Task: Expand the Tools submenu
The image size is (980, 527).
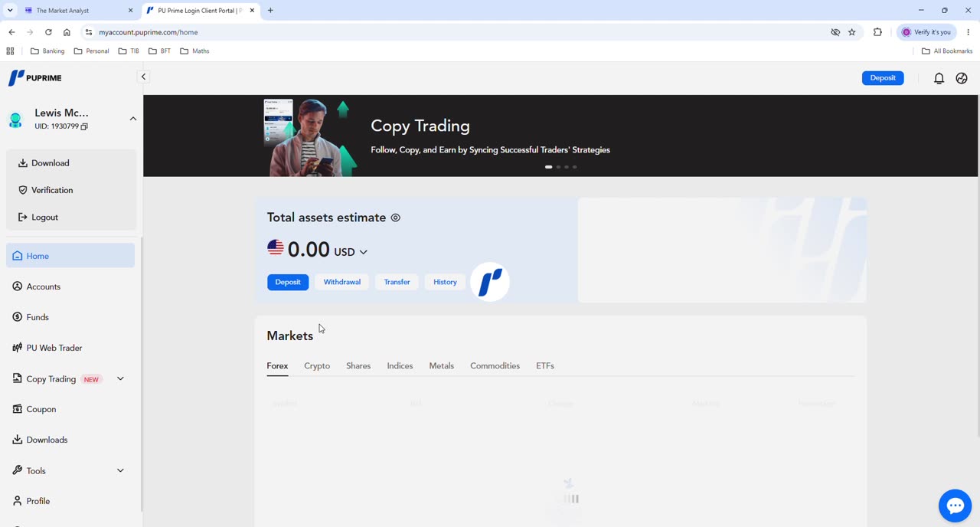Action: (x=120, y=470)
